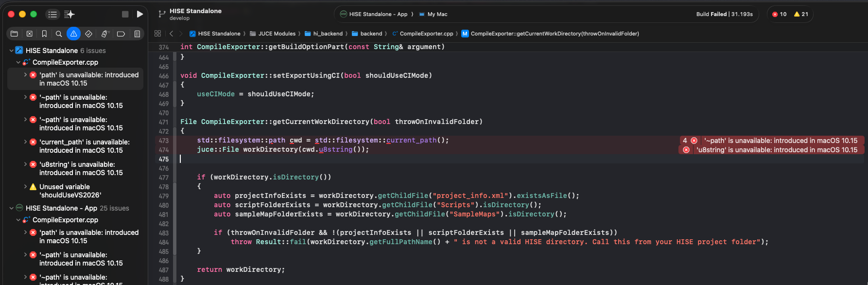Image resolution: width=868 pixels, height=285 pixels.
Task: Toggle the navigator sidebar list button
Action: tap(52, 14)
